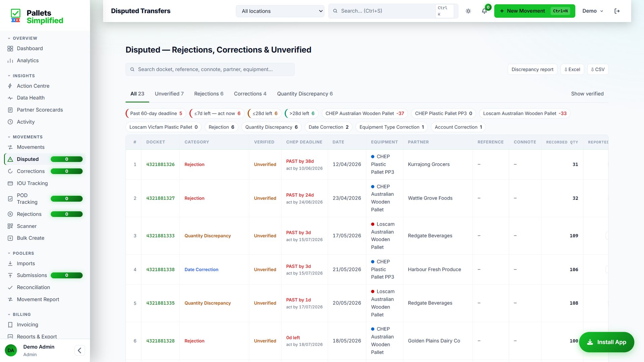
Task: Open docket 4321881333 link
Action: 160,236
